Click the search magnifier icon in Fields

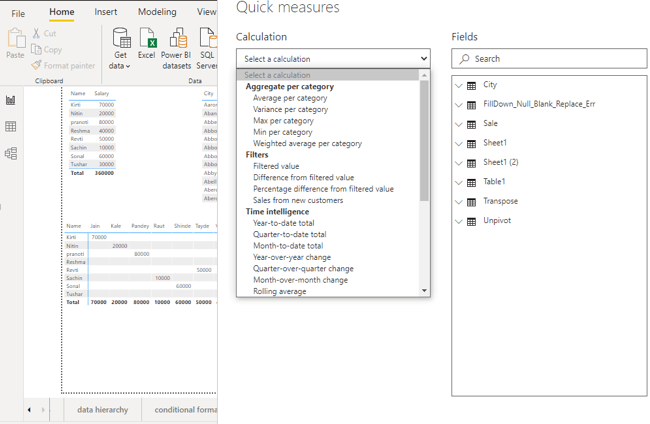[464, 59]
